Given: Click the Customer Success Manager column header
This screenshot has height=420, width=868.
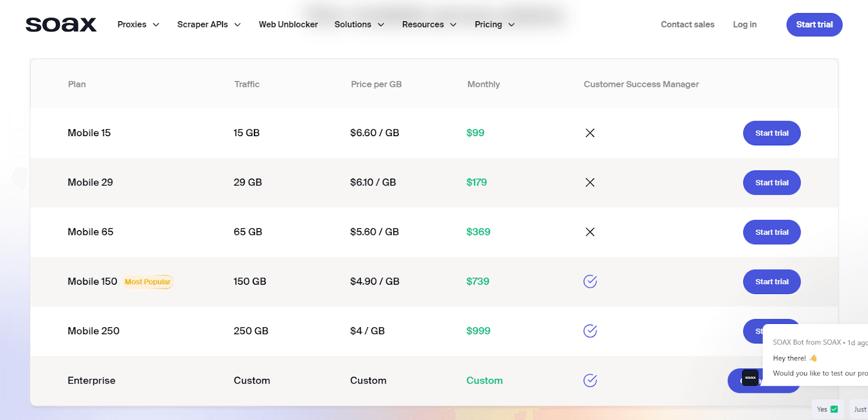Looking at the screenshot, I should [641, 84].
